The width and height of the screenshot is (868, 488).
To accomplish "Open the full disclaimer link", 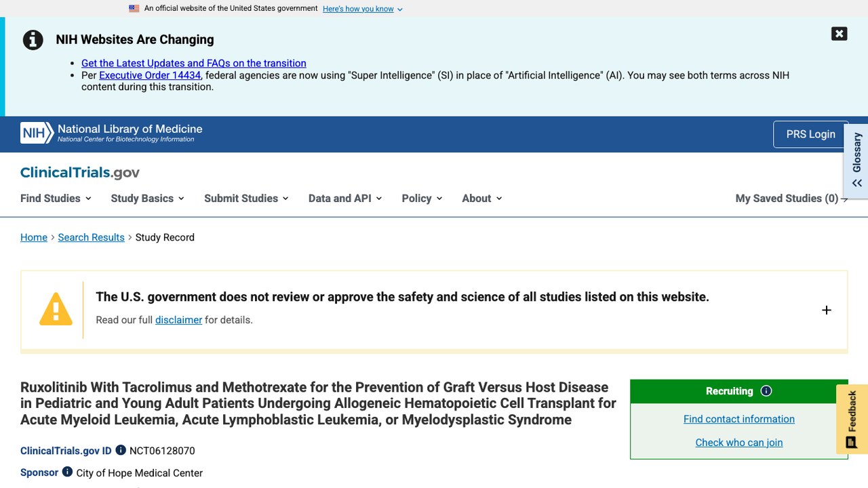I will pyautogui.click(x=178, y=320).
